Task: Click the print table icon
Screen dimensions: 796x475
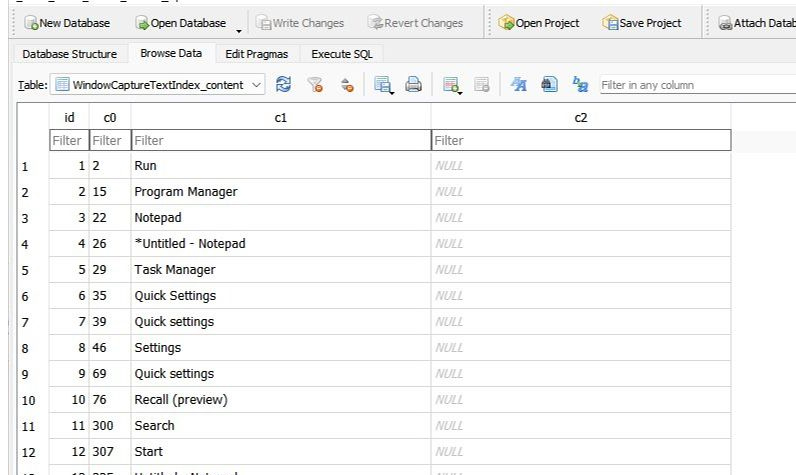Action: [x=413, y=85]
